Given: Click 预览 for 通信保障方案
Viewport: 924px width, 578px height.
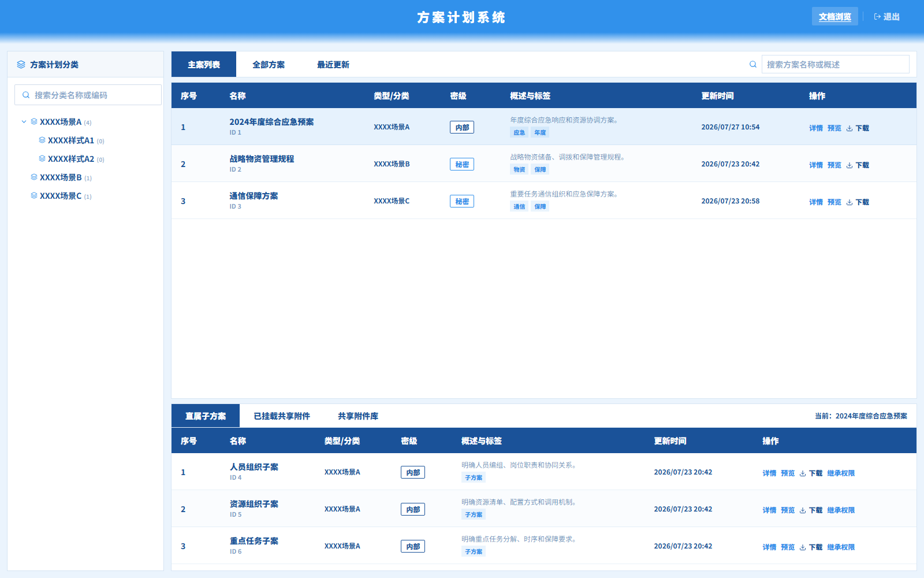Looking at the screenshot, I should pyautogui.click(x=834, y=202).
